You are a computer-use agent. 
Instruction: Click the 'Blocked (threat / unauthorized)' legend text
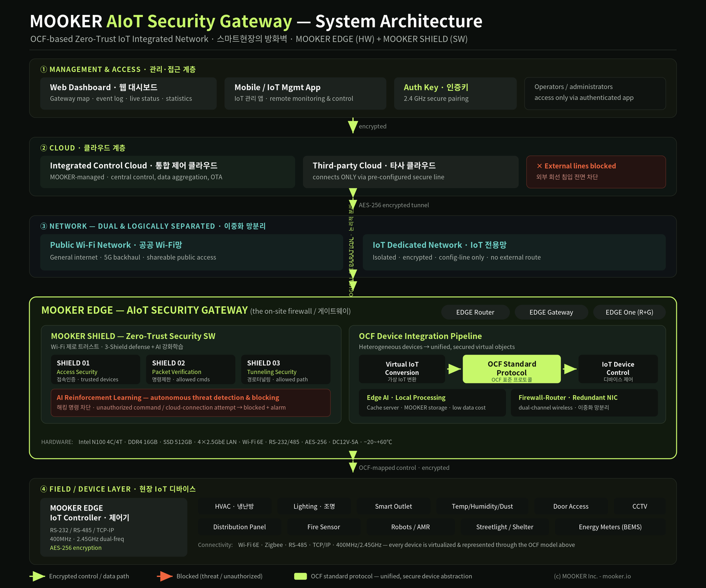pos(219,576)
